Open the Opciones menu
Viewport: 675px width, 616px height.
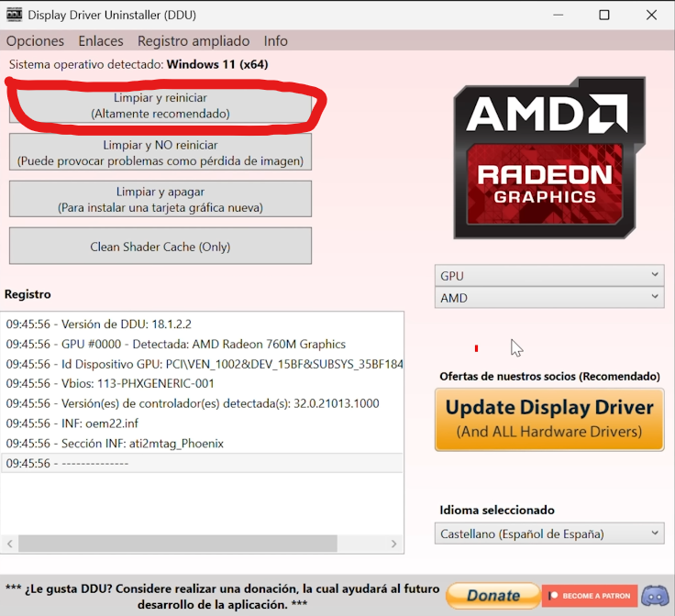pyautogui.click(x=35, y=41)
